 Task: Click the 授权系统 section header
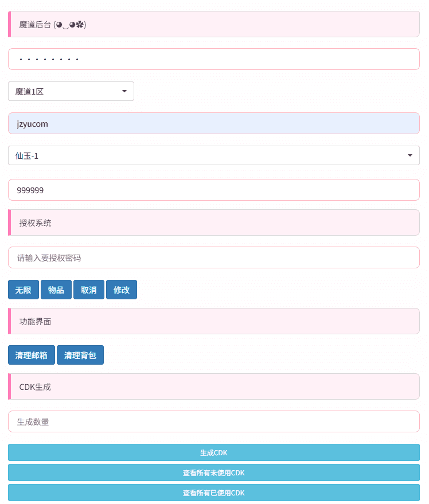click(213, 222)
